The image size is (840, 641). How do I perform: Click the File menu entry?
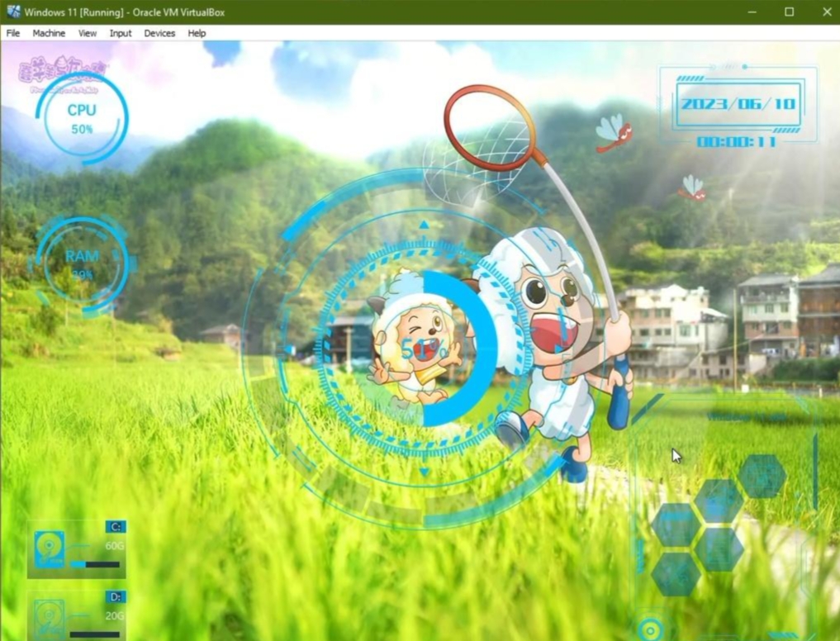click(12, 33)
